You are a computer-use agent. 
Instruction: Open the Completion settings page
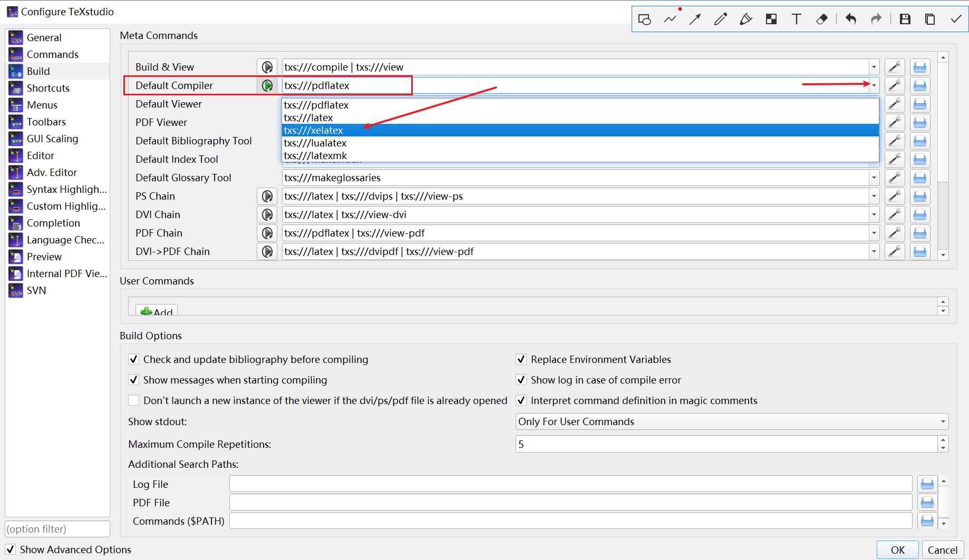pos(58,223)
